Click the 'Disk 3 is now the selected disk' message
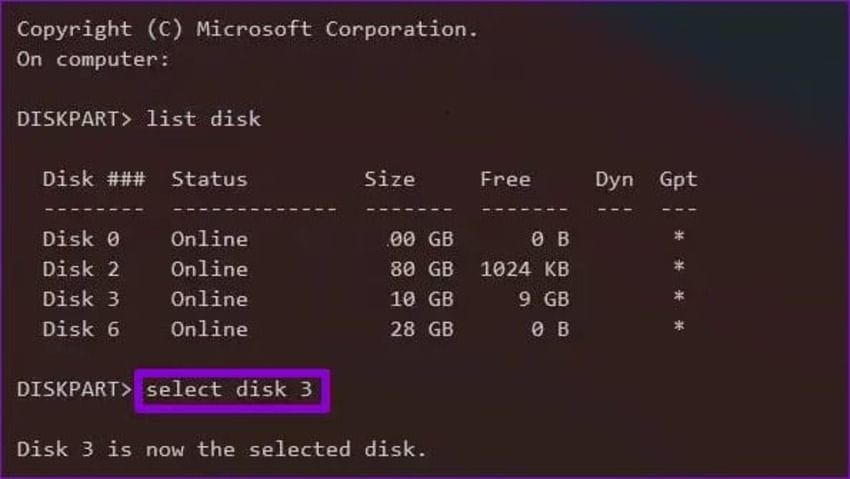This screenshot has width=850, height=479. 221,449
